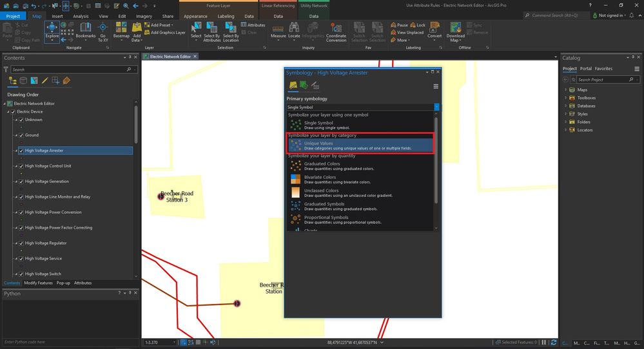List contents by data source
Screen dimensions: 644x349
point(23,80)
